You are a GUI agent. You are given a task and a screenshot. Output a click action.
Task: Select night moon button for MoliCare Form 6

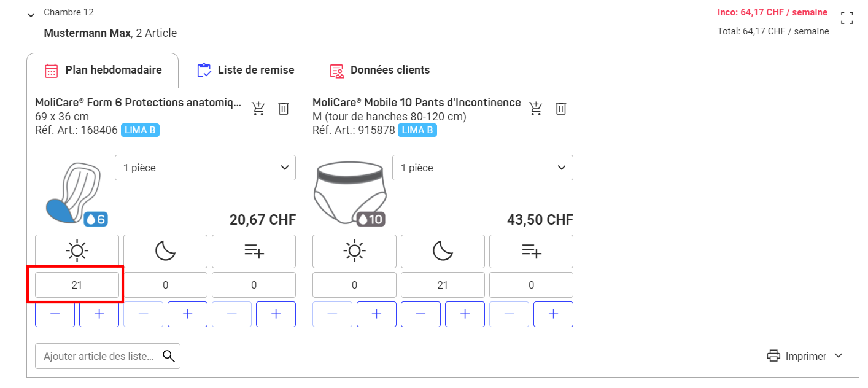click(165, 251)
